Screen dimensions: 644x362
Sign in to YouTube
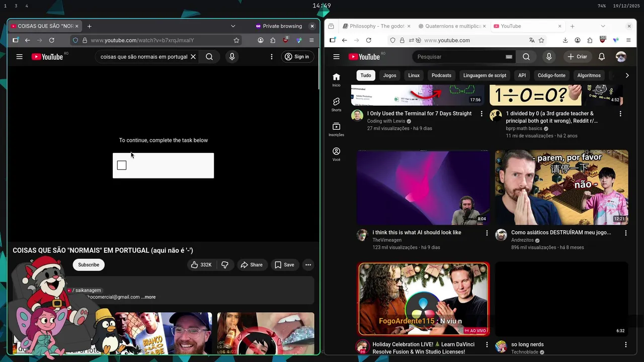click(297, 57)
